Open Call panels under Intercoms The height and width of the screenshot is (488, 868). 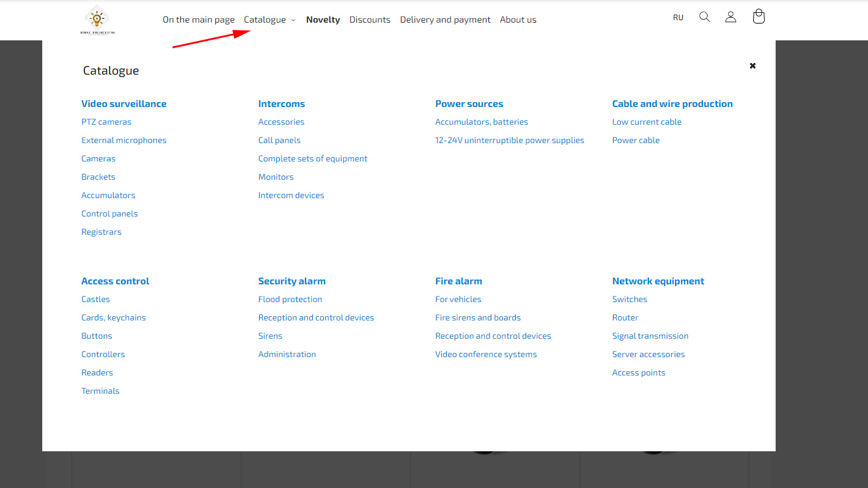279,140
